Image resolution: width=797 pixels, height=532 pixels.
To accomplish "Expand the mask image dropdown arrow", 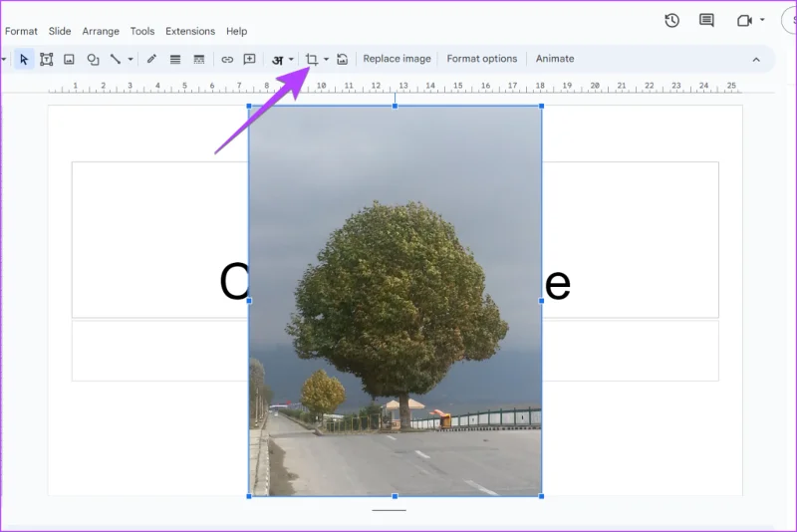I will click(327, 60).
